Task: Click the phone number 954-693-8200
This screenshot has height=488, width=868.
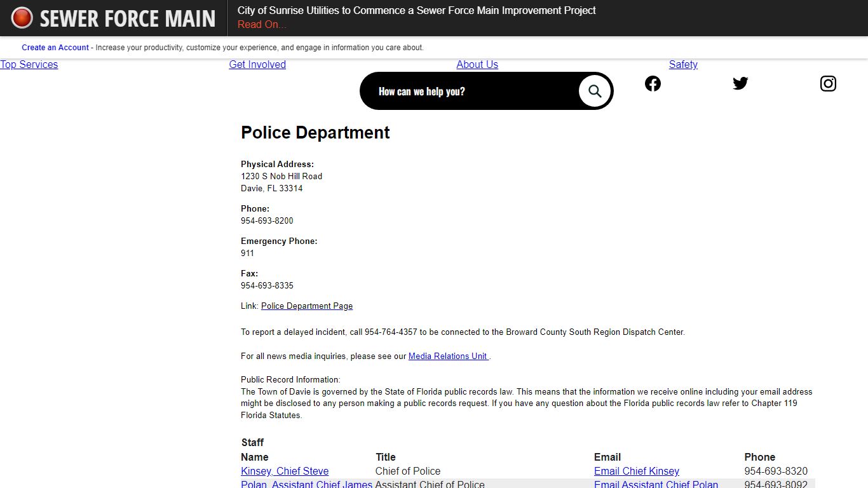Action: 267,220
